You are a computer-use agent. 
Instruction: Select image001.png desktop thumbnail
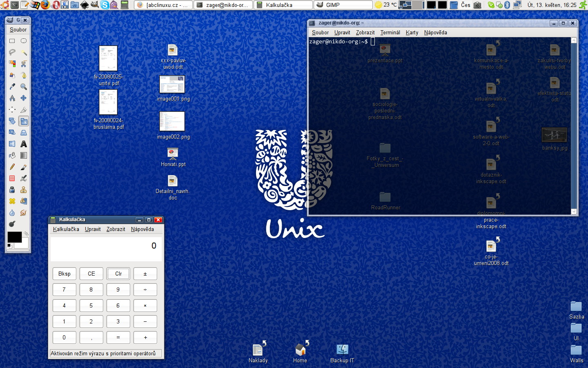(x=172, y=84)
